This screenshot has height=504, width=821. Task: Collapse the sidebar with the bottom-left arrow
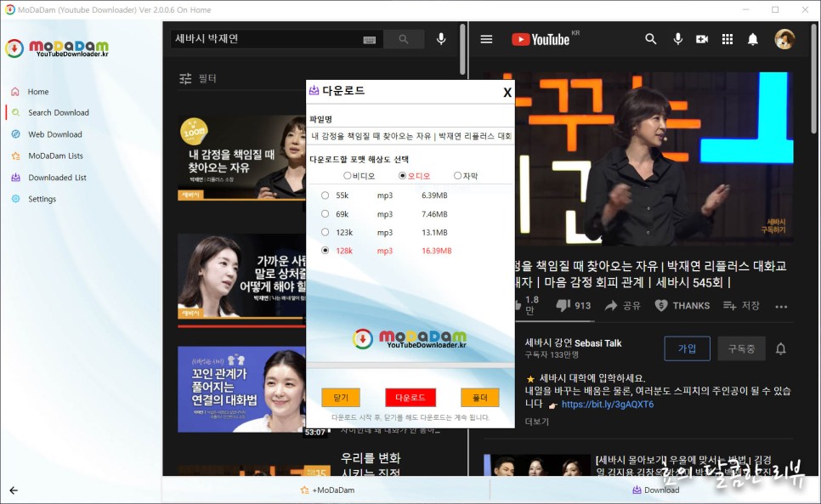(12, 491)
